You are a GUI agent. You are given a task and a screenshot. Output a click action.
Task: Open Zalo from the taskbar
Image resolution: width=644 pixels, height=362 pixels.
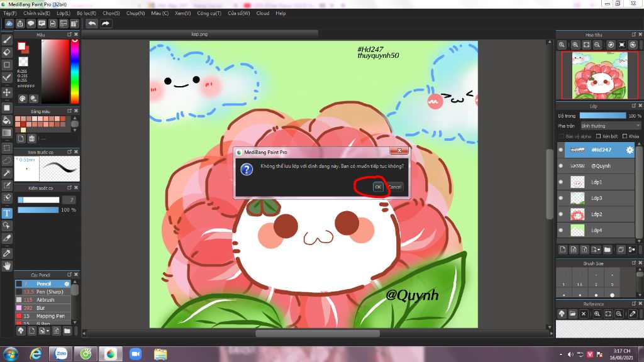[x=61, y=354]
